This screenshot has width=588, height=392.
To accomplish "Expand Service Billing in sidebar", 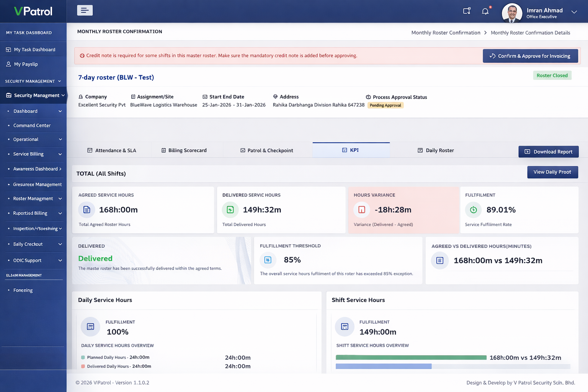I will 60,154.
